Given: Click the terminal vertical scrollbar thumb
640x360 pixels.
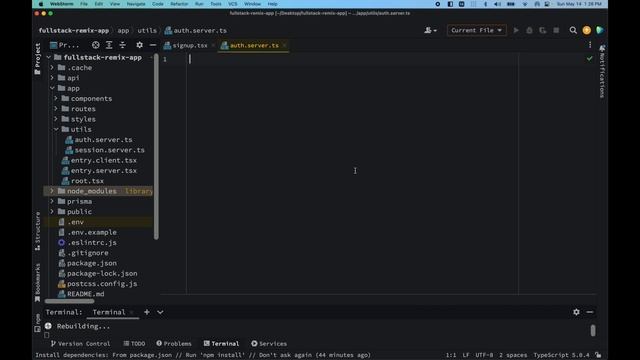Looking at the screenshot, I should click(593, 330).
